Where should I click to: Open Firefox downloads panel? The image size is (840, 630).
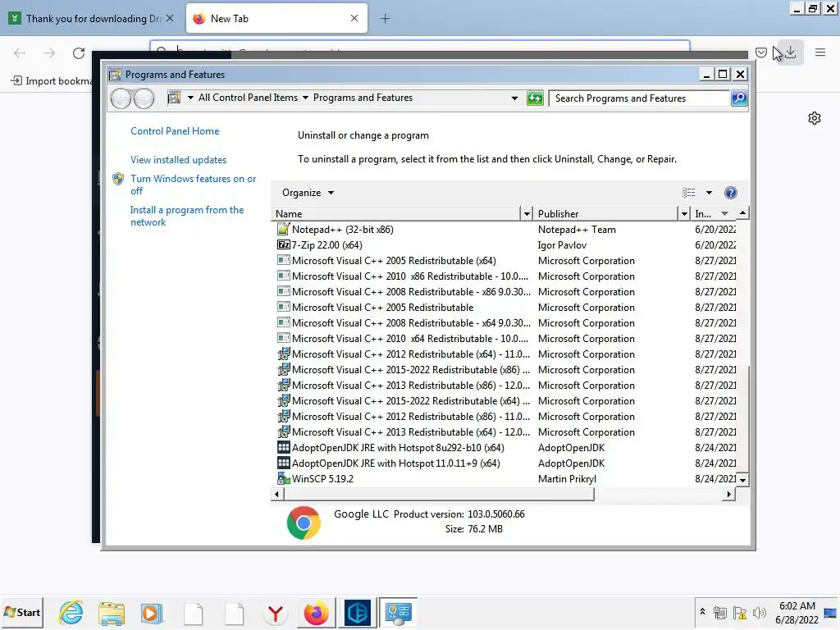(x=791, y=52)
